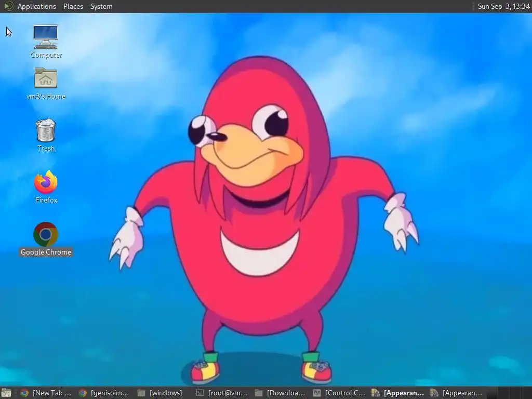
Task: Click the Google Chrome icon label text
Action: pos(46,252)
